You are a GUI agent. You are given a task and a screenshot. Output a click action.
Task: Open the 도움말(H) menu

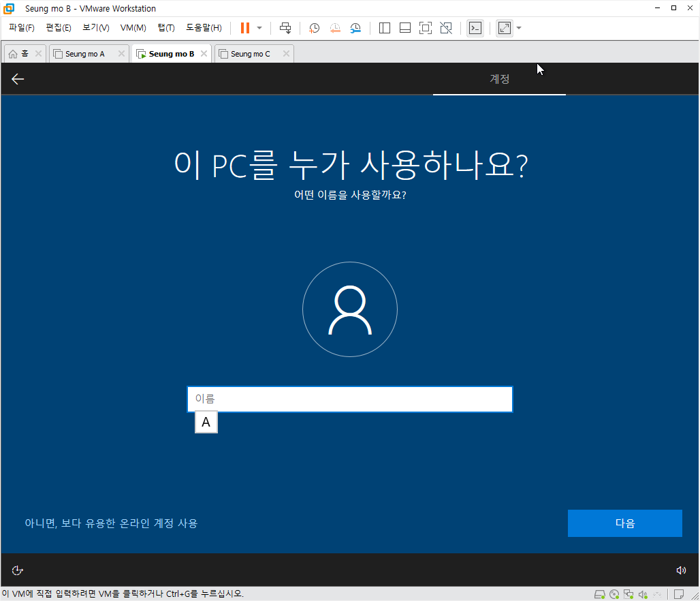(204, 28)
